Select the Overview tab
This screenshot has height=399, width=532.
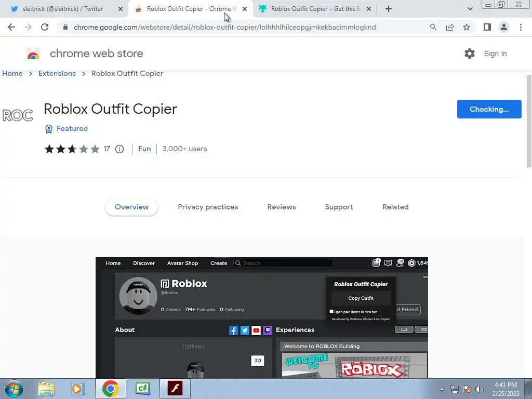pos(131,207)
